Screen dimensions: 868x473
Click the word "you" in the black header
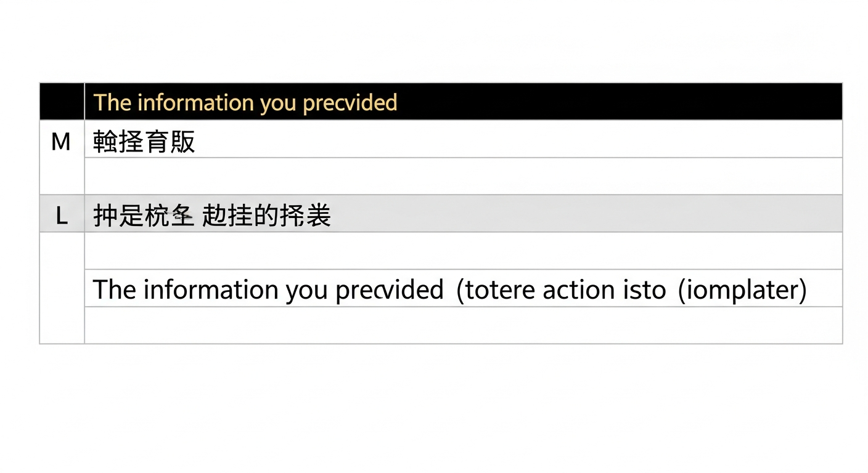[278, 103]
